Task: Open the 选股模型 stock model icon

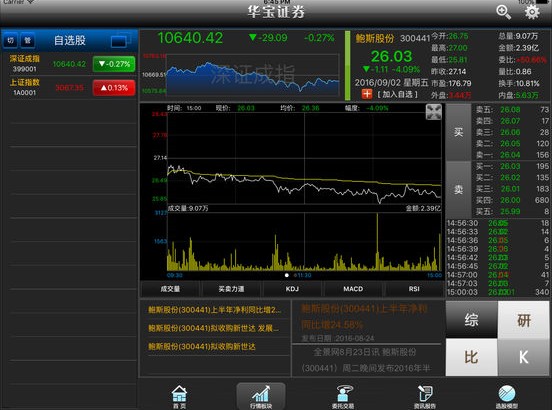Action: 507,397
